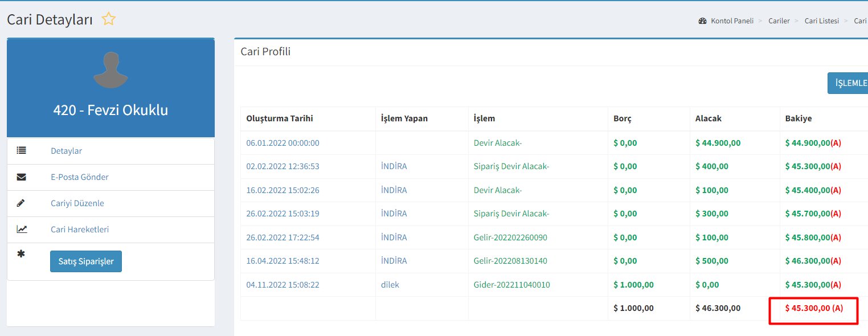Click the dashboard icon next to Kontrol Paneli
868x336 pixels.
pos(702,21)
